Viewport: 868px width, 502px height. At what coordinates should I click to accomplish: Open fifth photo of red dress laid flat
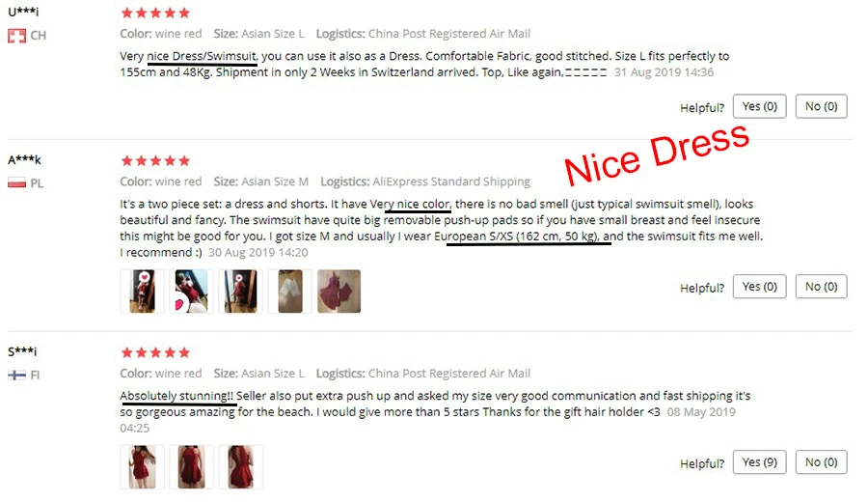pyautogui.click(x=339, y=292)
